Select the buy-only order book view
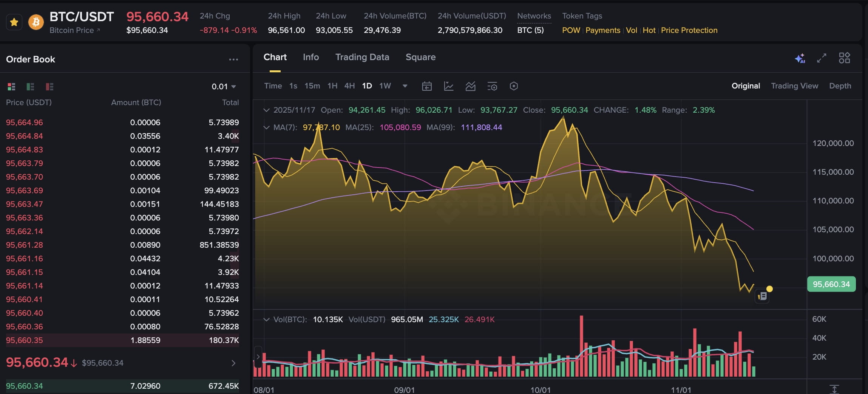 point(30,87)
